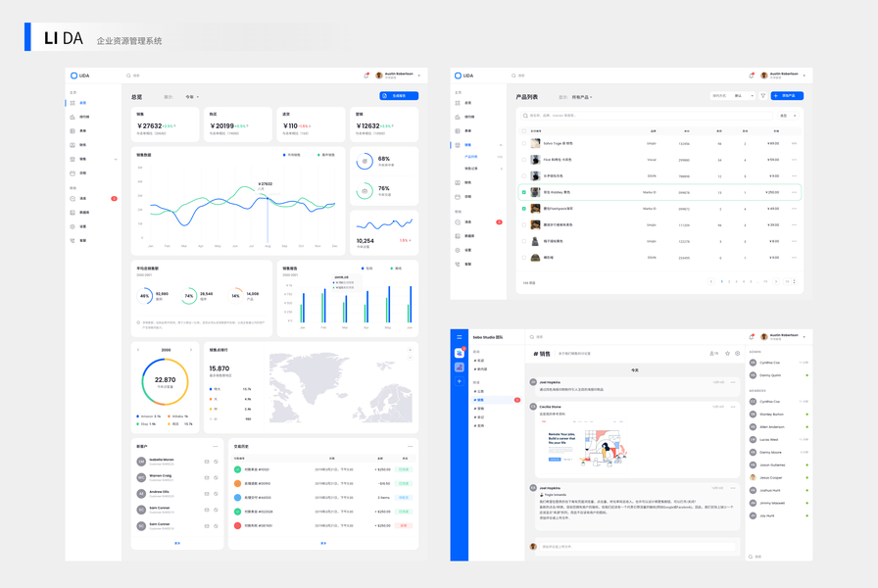This screenshot has height=588, width=878.
Task: Open more options for the Riddley product row
Action: [794, 192]
